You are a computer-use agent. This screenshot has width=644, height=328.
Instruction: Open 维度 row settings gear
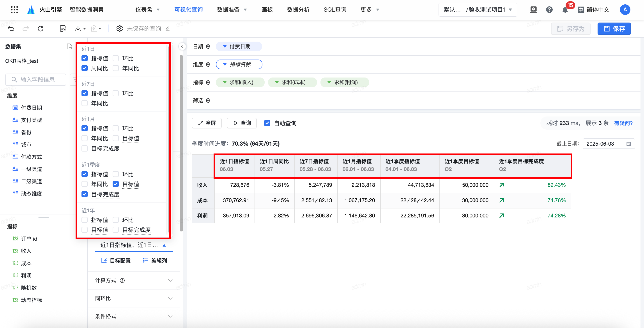coord(208,64)
